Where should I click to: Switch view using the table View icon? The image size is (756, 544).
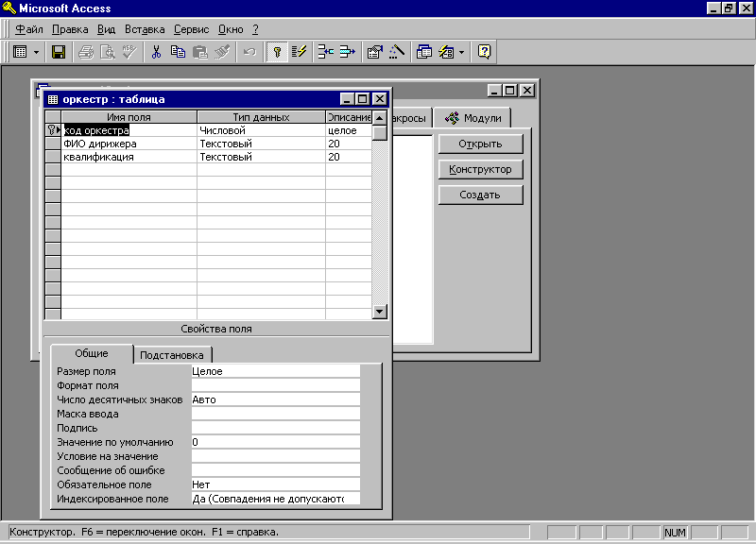pos(20,52)
